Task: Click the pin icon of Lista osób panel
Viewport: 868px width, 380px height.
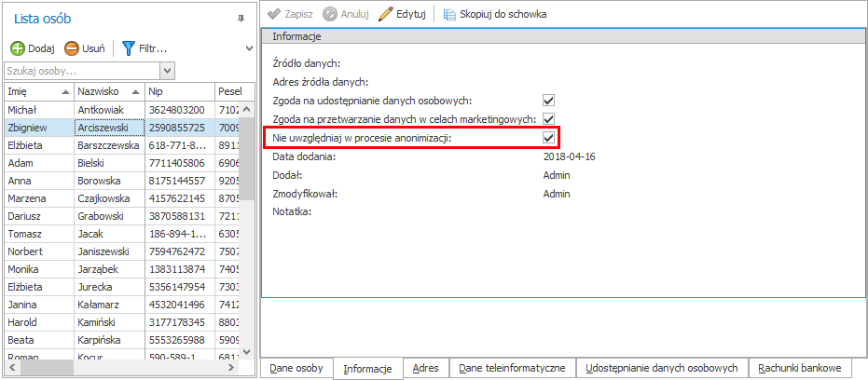Action: pos(241,19)
